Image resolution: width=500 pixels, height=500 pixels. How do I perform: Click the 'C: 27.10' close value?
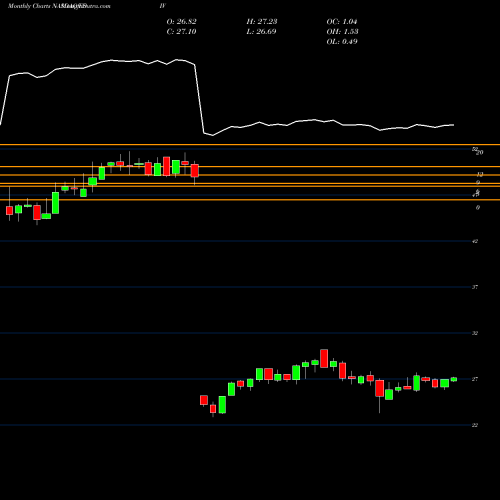pyautogui.click(x=181, y=32)
